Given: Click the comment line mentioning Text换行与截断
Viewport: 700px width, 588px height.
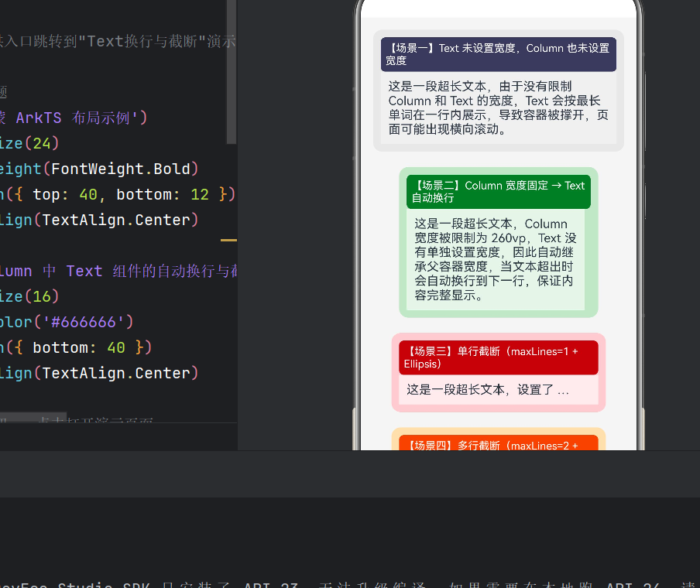Looking at the screenshot, I should pyautogui.click(x=118, y=42).
